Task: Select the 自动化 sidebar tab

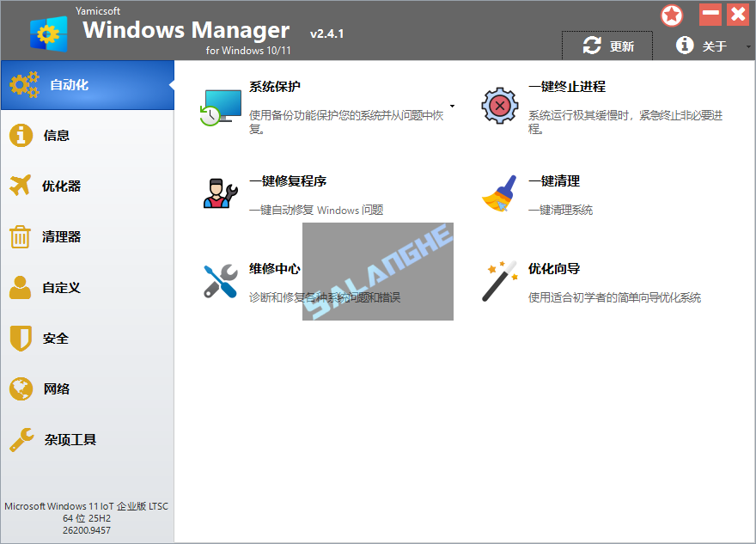Action: tap(88, 85)
